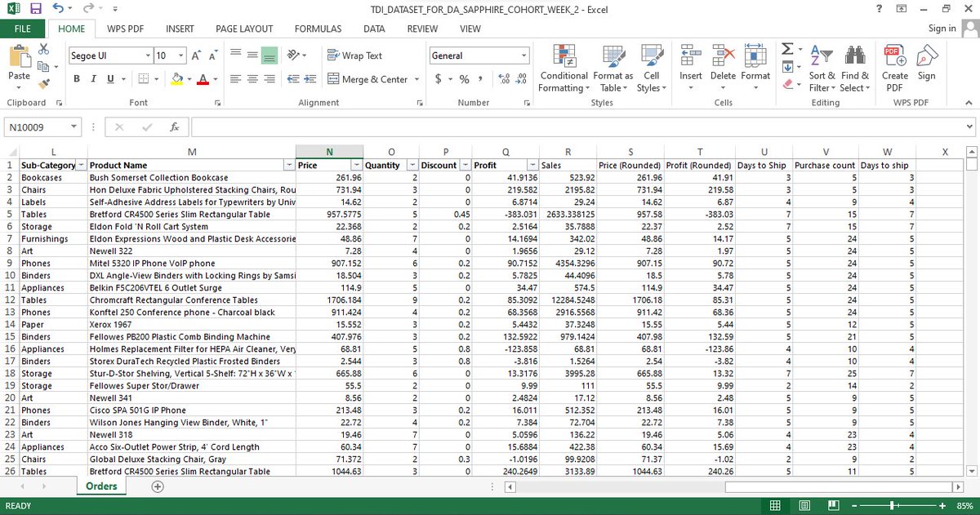Open number format dropdown showing General
980x515 pixels.
524,55
